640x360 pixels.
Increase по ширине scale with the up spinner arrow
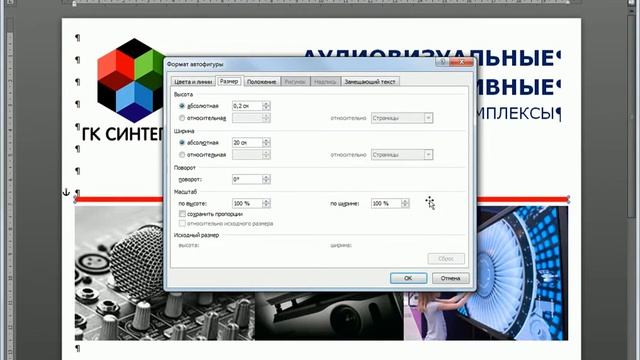(x=405, y=201)
